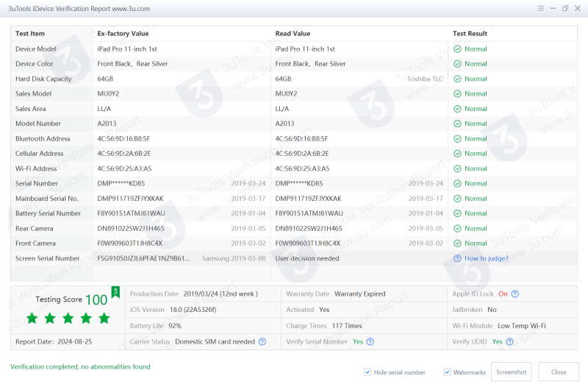588x390 pixels.
Task: Click green check icon in Model Number row
Action: click(457, 124)
